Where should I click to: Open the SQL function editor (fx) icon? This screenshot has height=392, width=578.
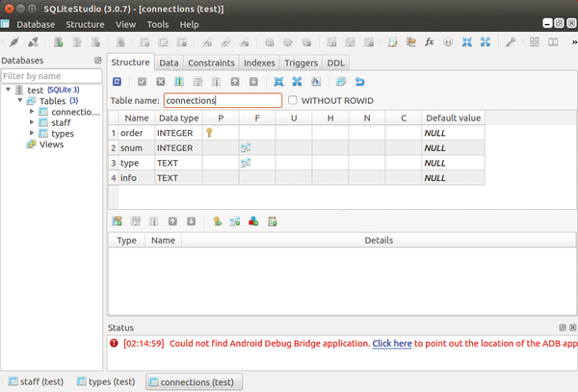point(429,42)
